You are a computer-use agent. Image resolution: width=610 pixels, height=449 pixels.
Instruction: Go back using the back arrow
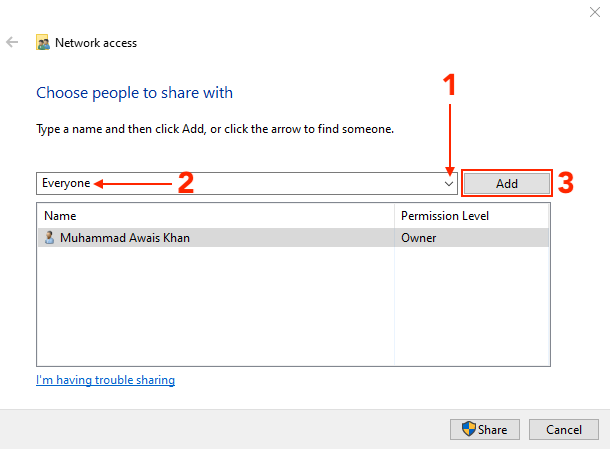pyautogui.click(x=12, y=42)
